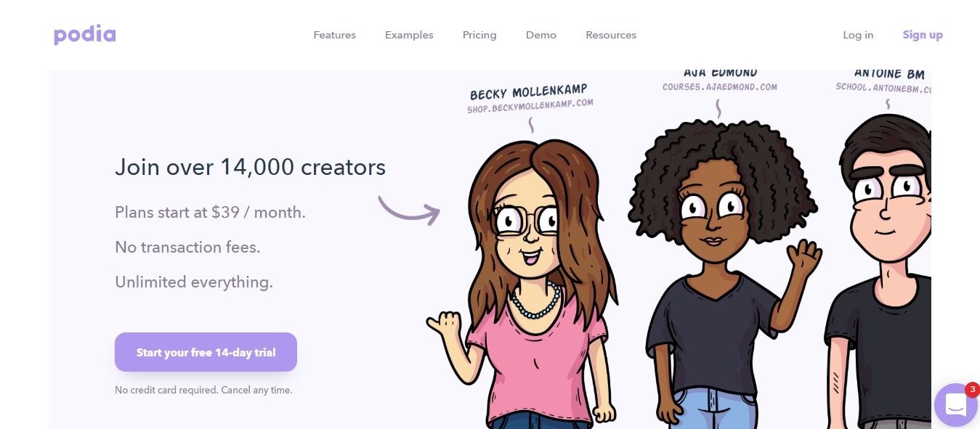The height and width of the screenshot is (429, 980).
Task: Click the podia logo
Action: [x=84, y=35]
